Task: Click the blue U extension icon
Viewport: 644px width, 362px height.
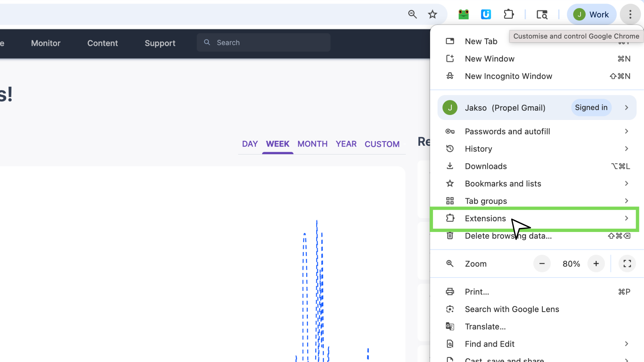Action: coord(486,14)
